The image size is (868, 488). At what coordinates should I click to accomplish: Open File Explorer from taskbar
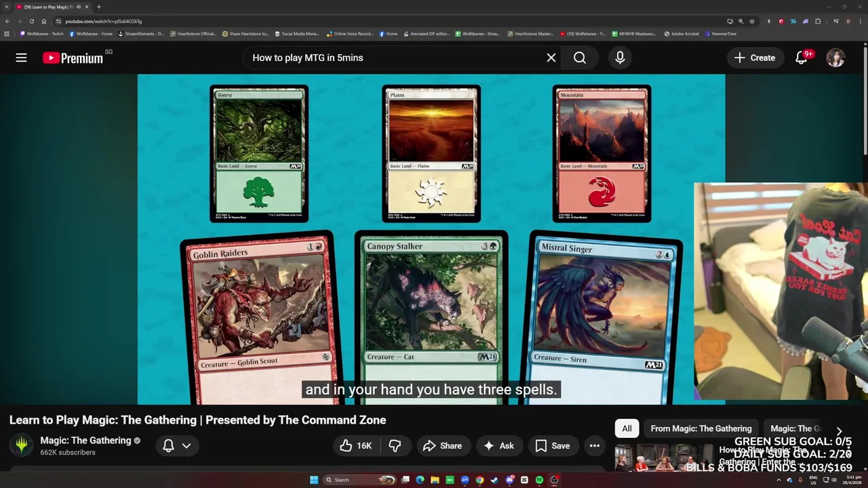(x=435, y=480)
